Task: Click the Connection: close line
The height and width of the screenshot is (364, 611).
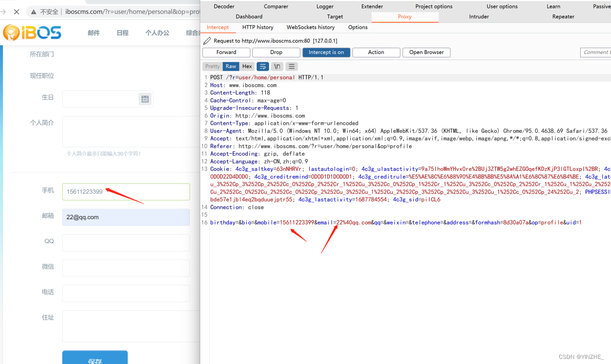Action: pyautogui.click(x=237, y=207)
